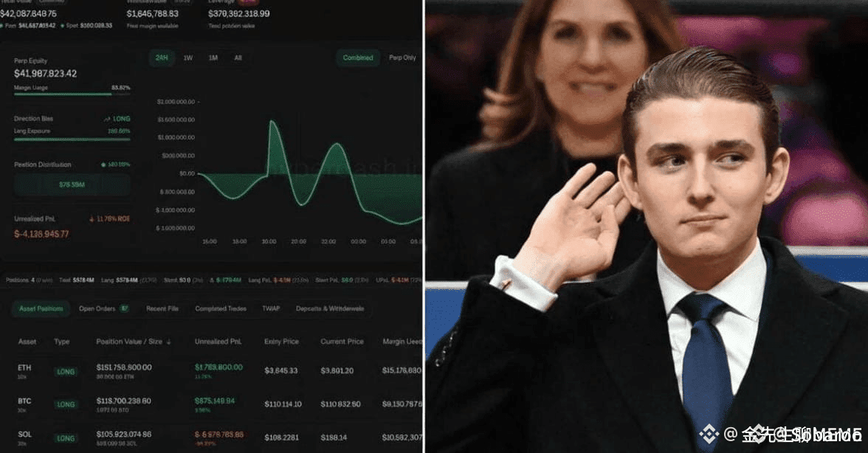The width and height of the screenshot is (868, 453).
Task: Click the Margin Usage progress bar
Action: click(72, 94)
